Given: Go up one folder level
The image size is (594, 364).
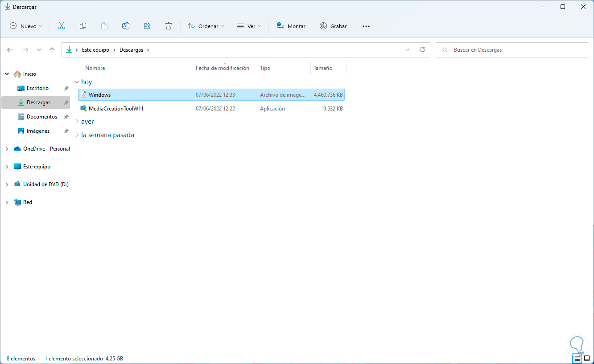Looking at the screenshot, I should pos(52,50).
